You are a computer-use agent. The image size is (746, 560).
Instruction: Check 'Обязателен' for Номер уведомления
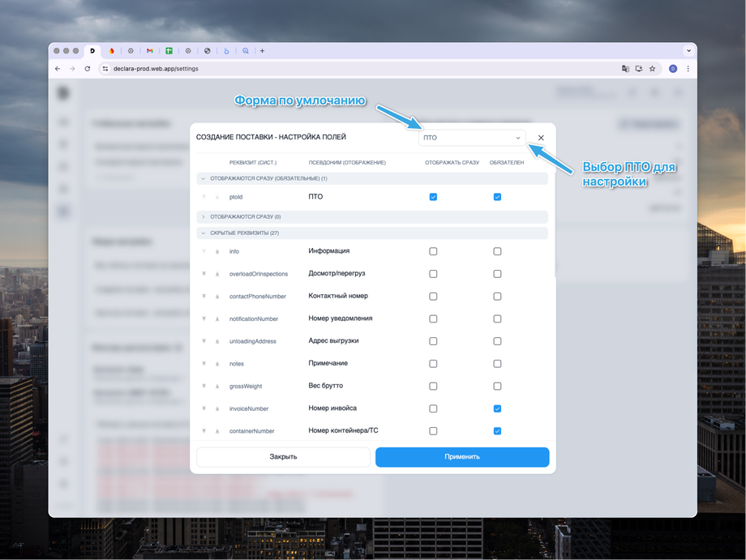(497, 318)
